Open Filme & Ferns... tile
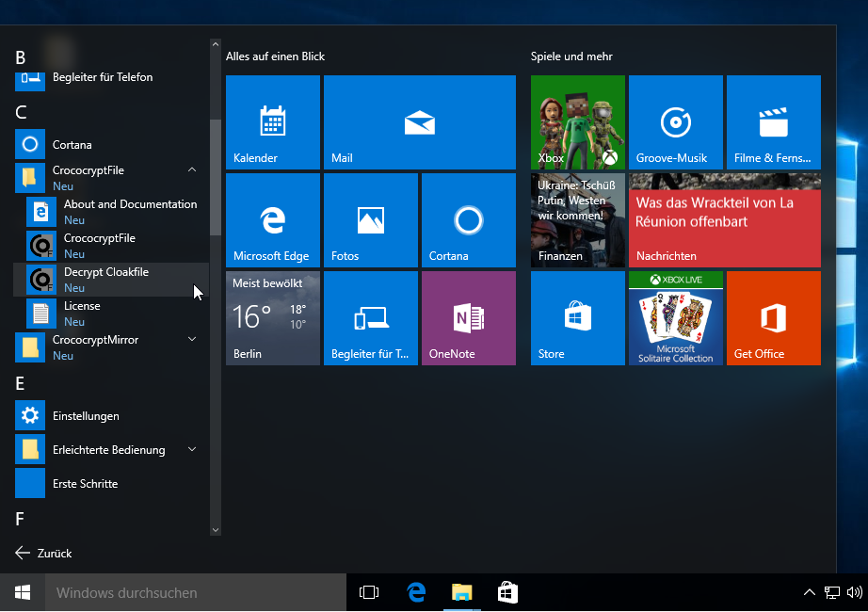 (774, 122)
